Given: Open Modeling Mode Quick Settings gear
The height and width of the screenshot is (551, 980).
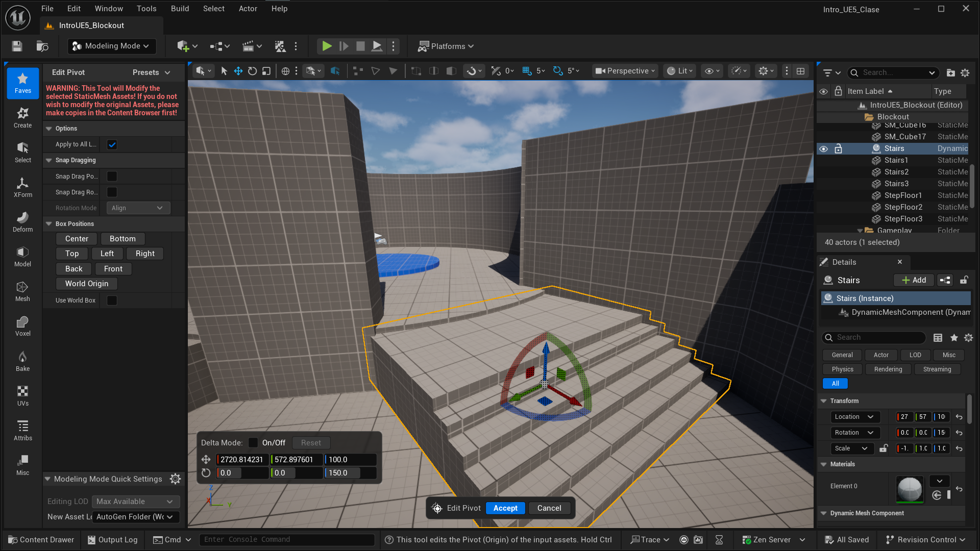Looking at the screenshot, I should click(175, 479).
